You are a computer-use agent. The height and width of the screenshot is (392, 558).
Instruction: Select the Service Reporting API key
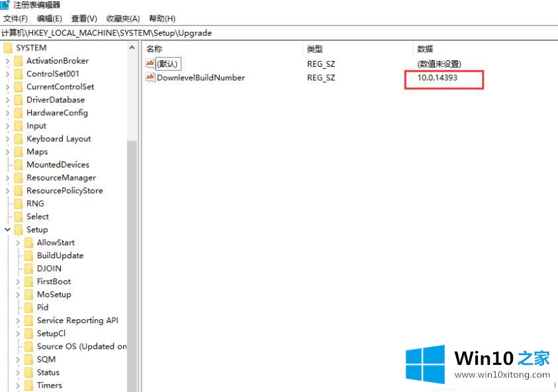[x=77, y=320]
